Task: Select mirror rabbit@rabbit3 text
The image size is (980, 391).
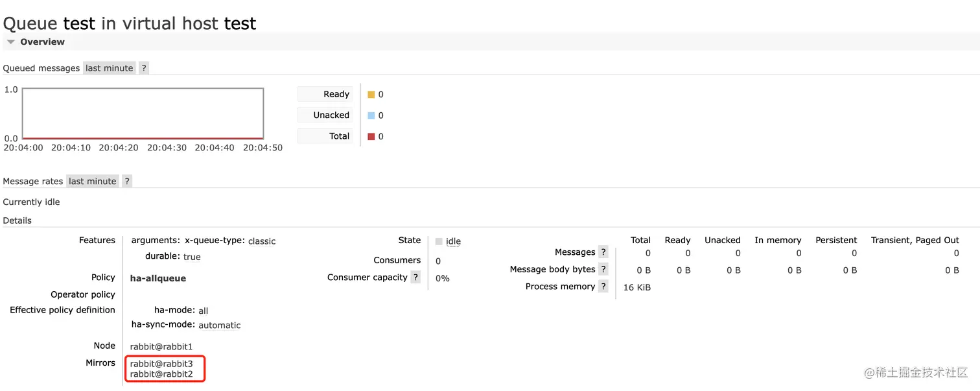Action: pyautogui.click(x=161, y=364)
